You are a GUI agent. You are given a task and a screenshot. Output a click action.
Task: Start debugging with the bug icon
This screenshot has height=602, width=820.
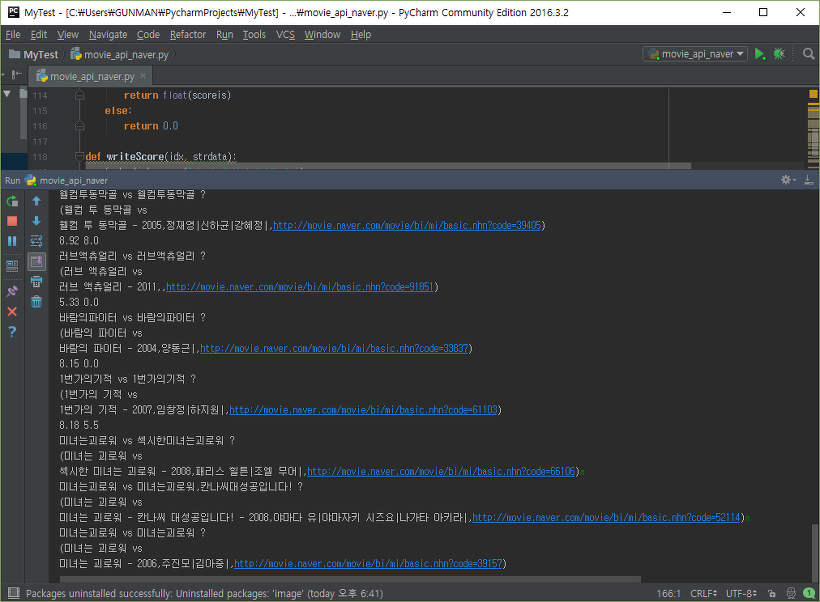coord(777,55)
